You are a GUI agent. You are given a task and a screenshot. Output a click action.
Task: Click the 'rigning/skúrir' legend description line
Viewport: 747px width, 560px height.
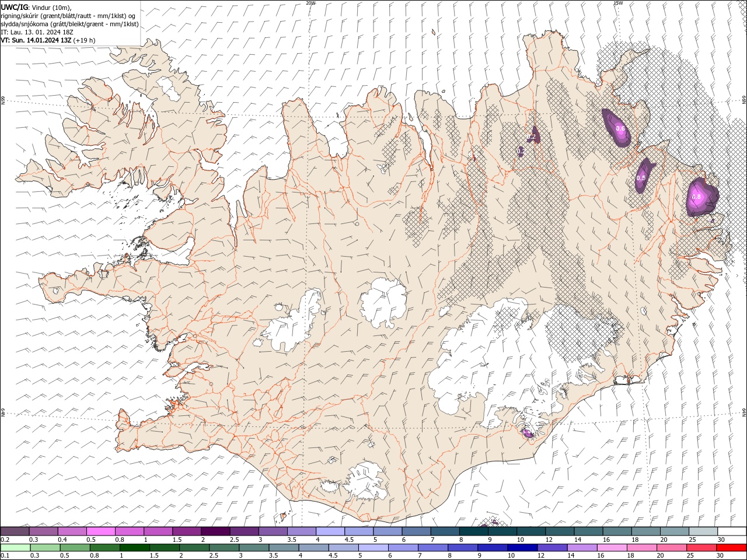coord(68,15)
